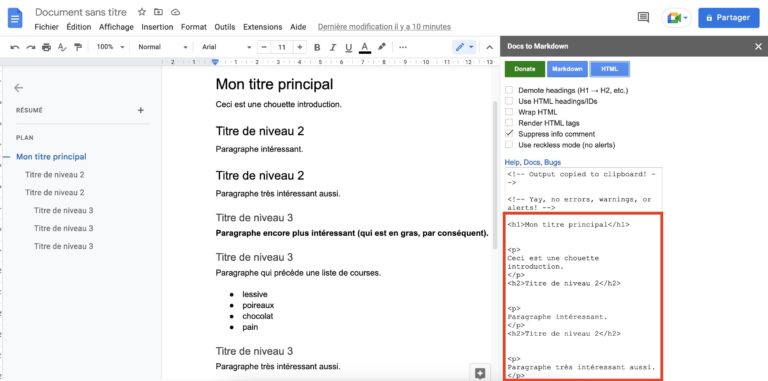Print the document
768x381 pixels.
coord(46,47)
